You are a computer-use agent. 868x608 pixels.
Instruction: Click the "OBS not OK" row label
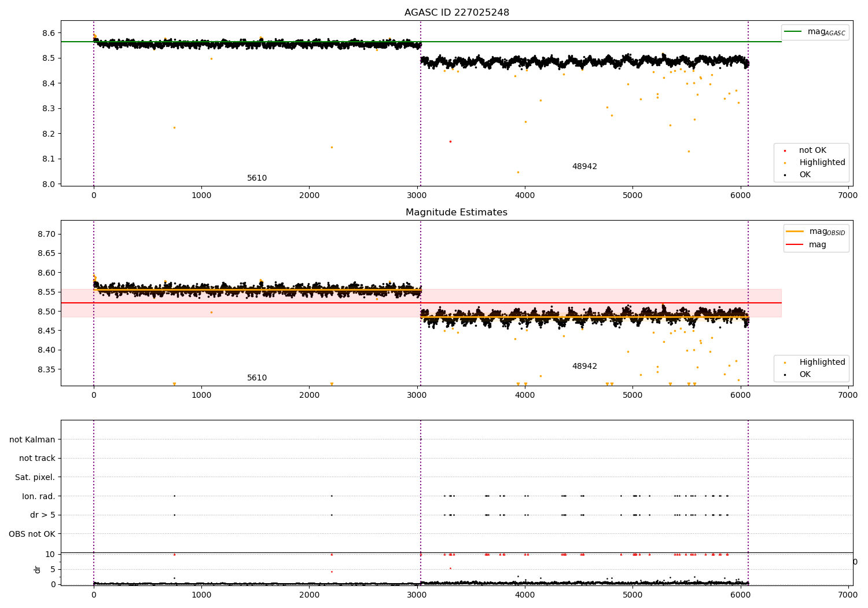click(x=32, y=534)
